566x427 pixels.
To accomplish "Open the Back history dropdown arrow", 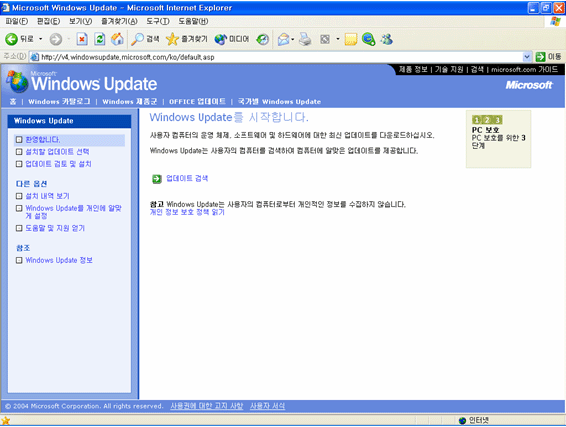I will click(x=40, y=39).
